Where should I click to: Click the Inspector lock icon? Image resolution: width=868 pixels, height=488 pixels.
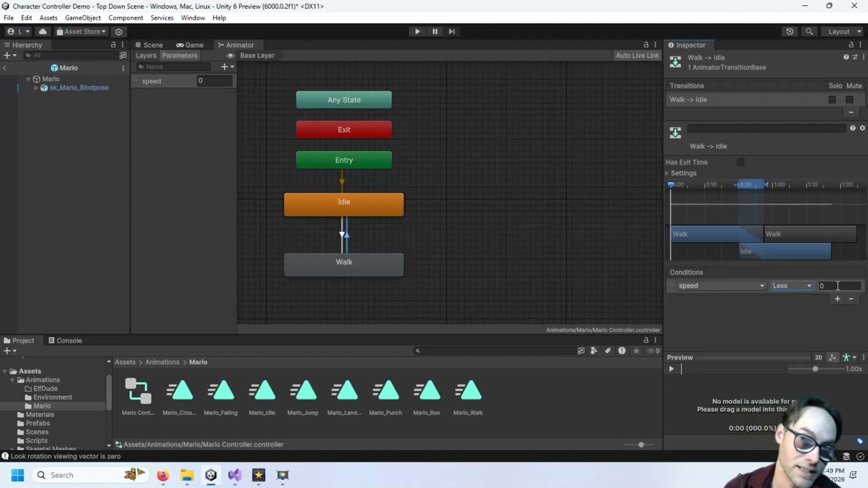pos(851,45)
